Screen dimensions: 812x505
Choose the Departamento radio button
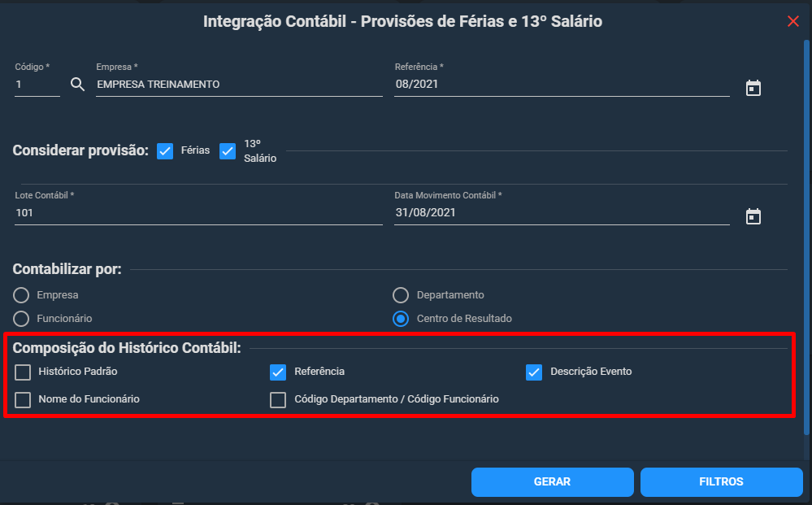401,295
